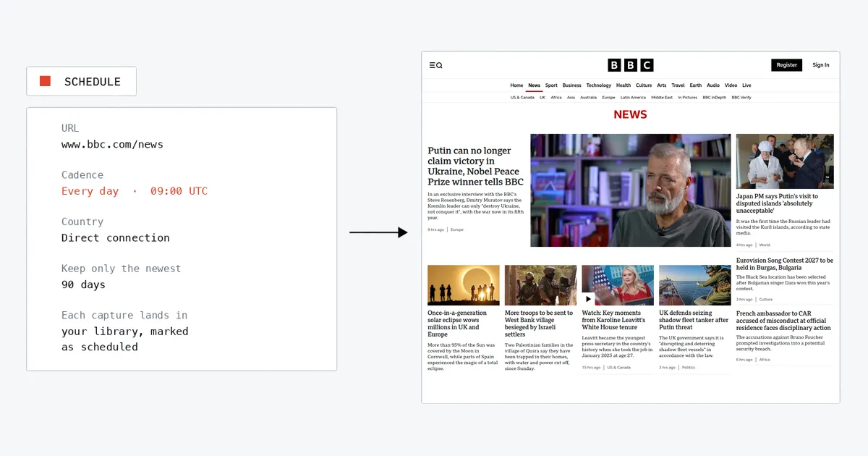The height and width of the screenshot is (456, 868).
Task: Select the News nav tab
Action: click(534, 85)
